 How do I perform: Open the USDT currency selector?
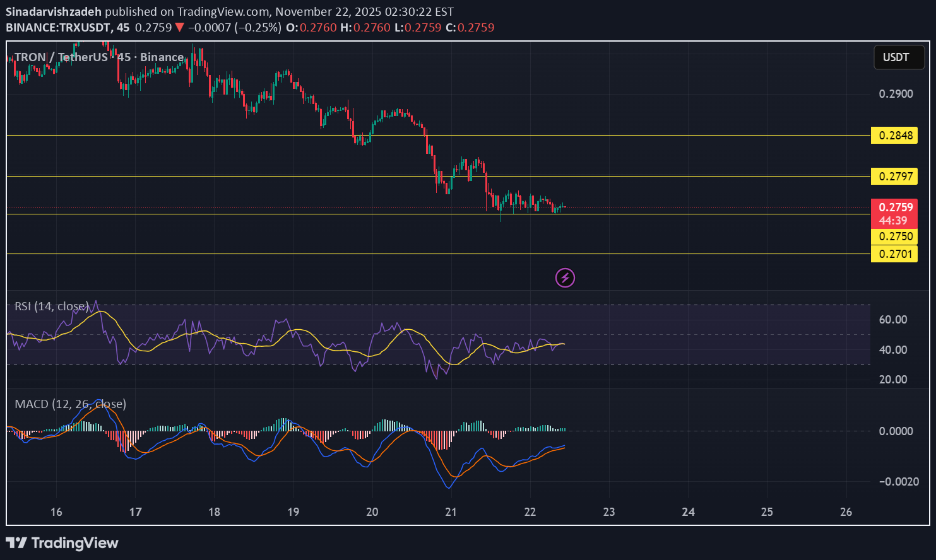[899, 57]
